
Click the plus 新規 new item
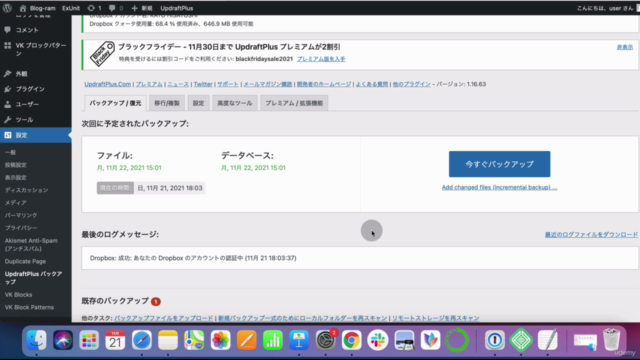[x=142, y=8]
